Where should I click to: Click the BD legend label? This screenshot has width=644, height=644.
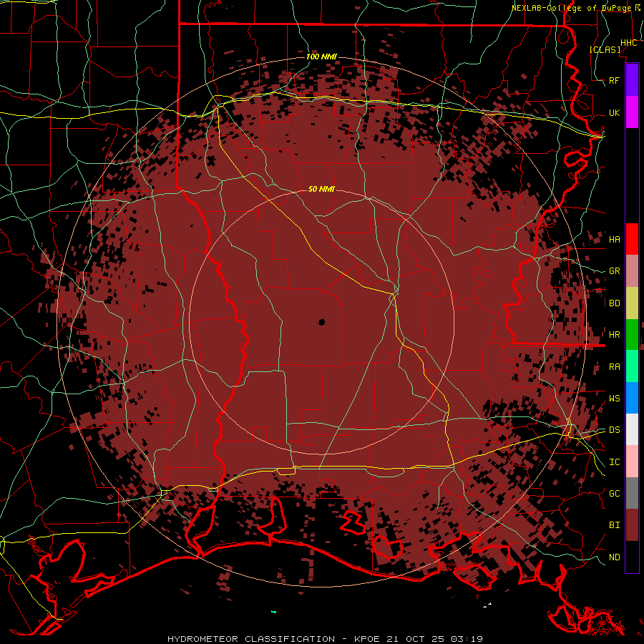tap(615, 303)
